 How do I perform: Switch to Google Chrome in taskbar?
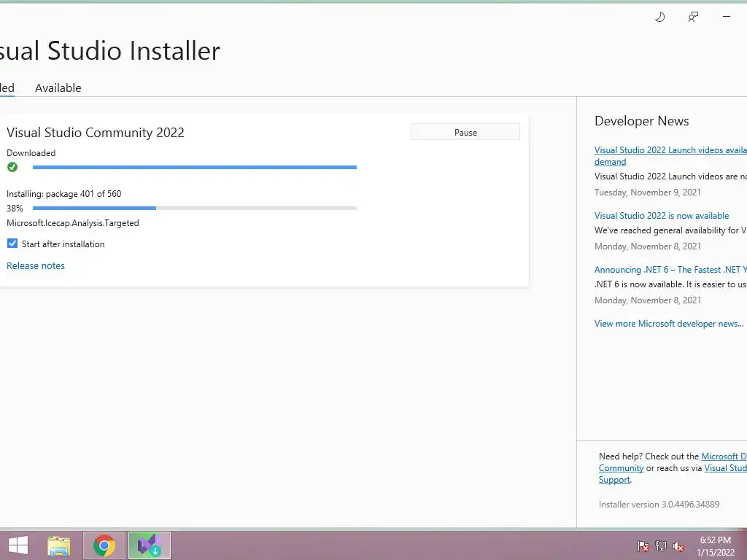point(104,545)
